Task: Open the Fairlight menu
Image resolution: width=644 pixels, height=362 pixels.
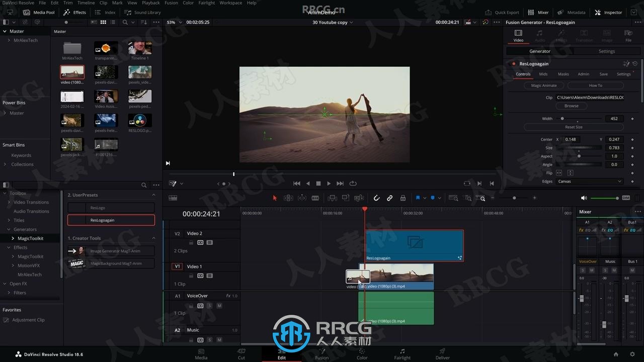Action: [206, 3]
